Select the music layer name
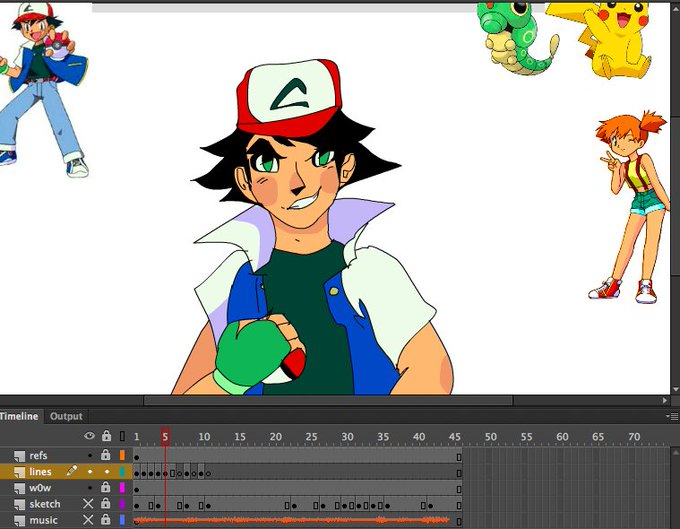The width and height of the screenshot is (680, 529). pos(43,520)
